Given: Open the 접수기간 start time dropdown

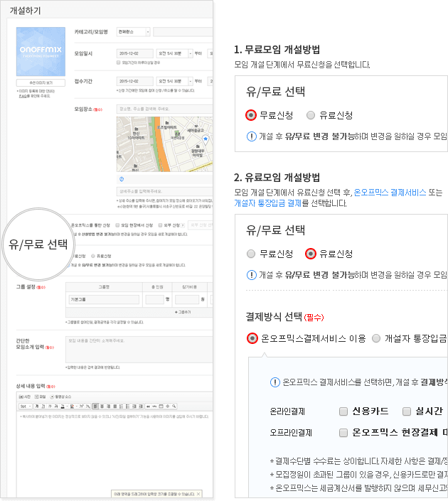Looking at the screenshot, I should tap(174, 81).
